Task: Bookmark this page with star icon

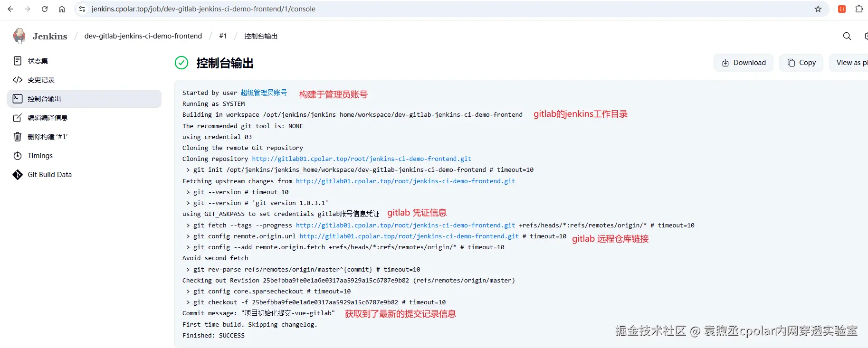Action: [818, 9]
